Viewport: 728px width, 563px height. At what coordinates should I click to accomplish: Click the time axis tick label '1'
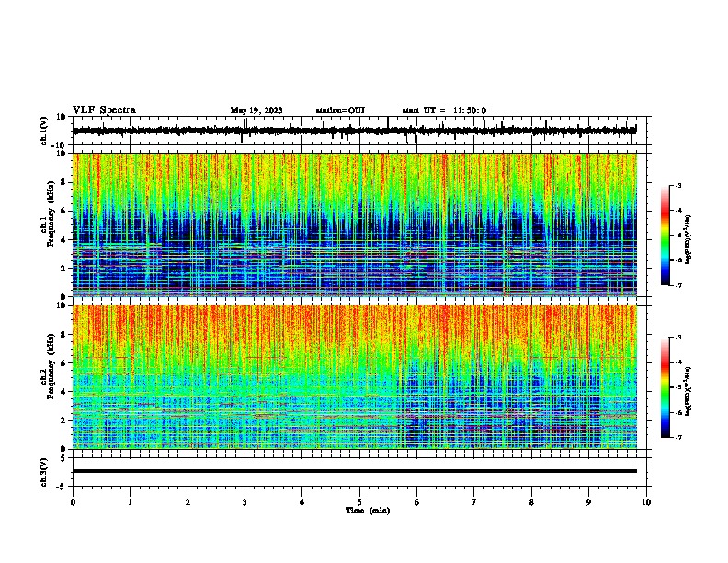coord(131,502)
